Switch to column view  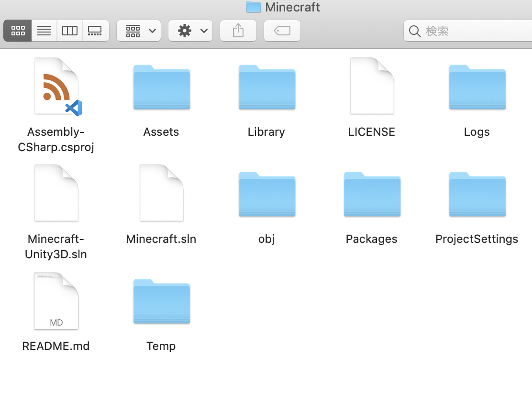point(70,31)
